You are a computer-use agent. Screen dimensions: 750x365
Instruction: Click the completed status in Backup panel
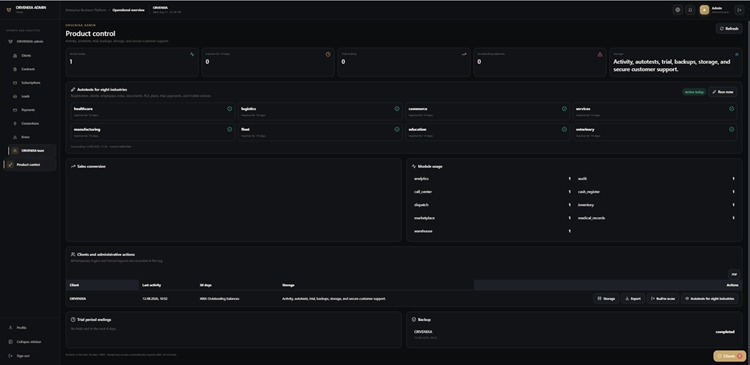point(725,332)
